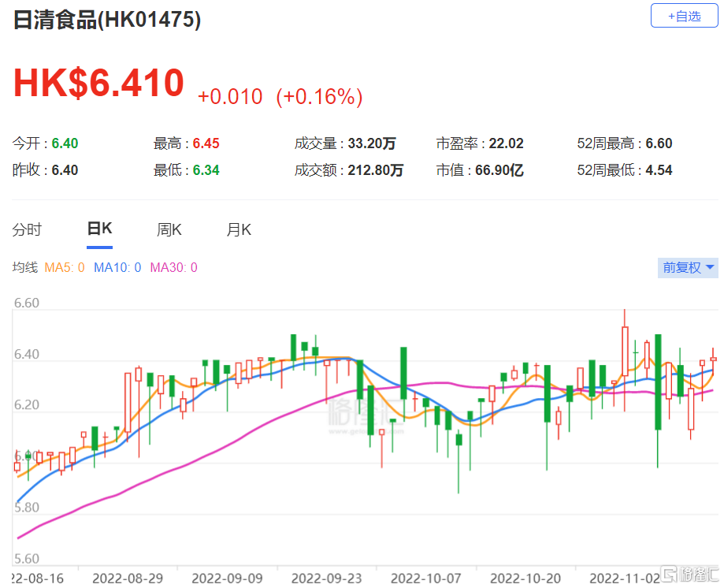Click the 6.60 price axis label
724x588 pixels.
26,303
